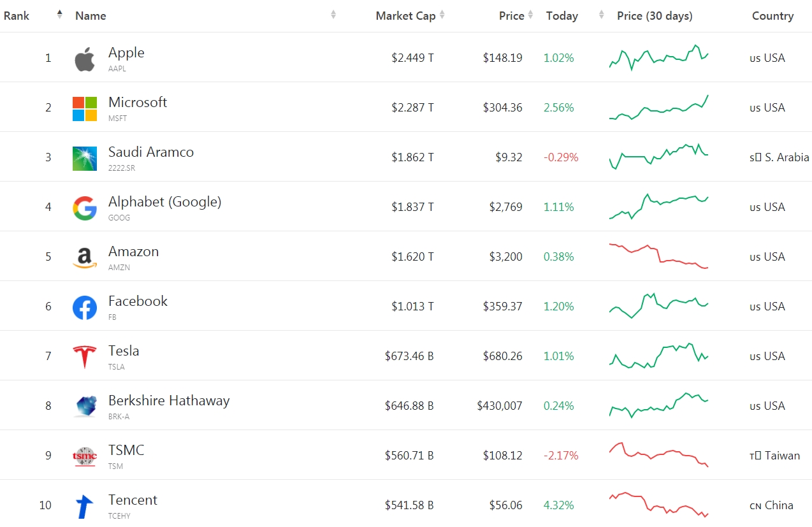Image resolution: width=812 pixels, height=527 pixels.
Task: Click the Name column header label
Action: point(91,16)
